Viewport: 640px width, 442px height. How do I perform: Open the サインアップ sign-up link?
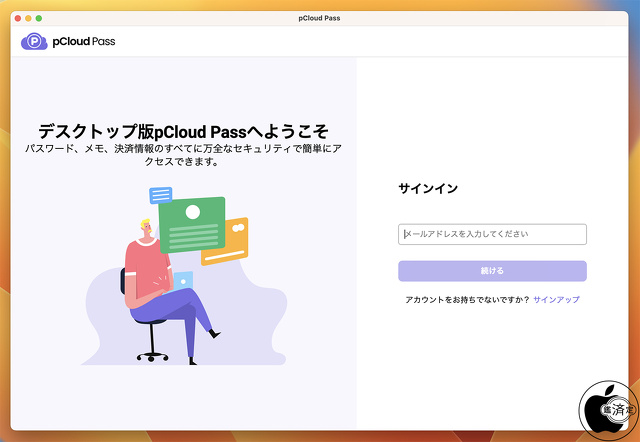pyautogui.click(x=556, y=300)
